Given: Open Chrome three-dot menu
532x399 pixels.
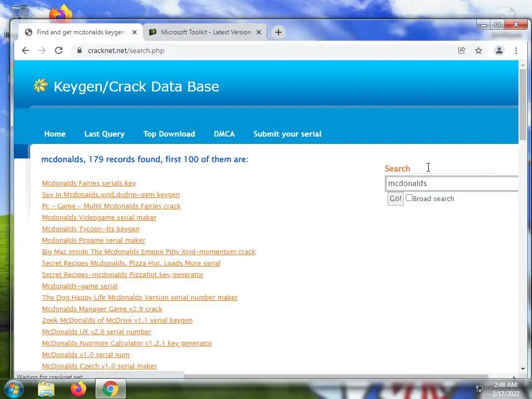Looking at the screenshot, I should pyautogui.click(x=516, y=50).
